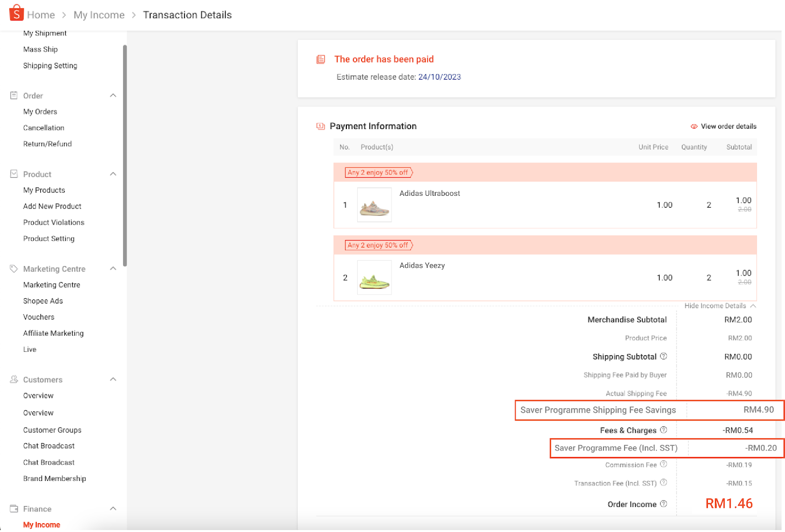Click the Adidas Yeezy product thumbnail
The height and width of the screenshot is (532, 785).
coord(374,277)
